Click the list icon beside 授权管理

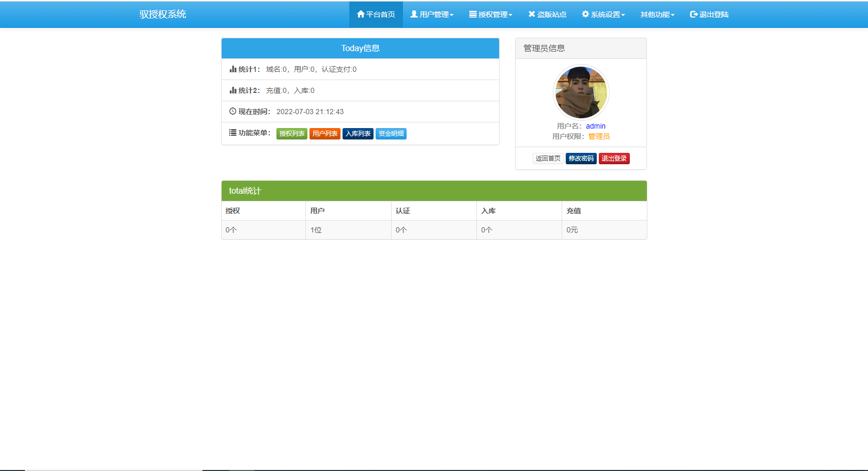473,14
